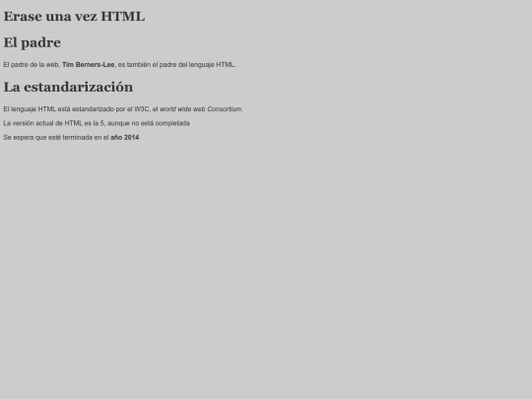Click the bold name 'Tim Berners-Lee'
The image size is (532, 399).
click(x=89, y=64)
